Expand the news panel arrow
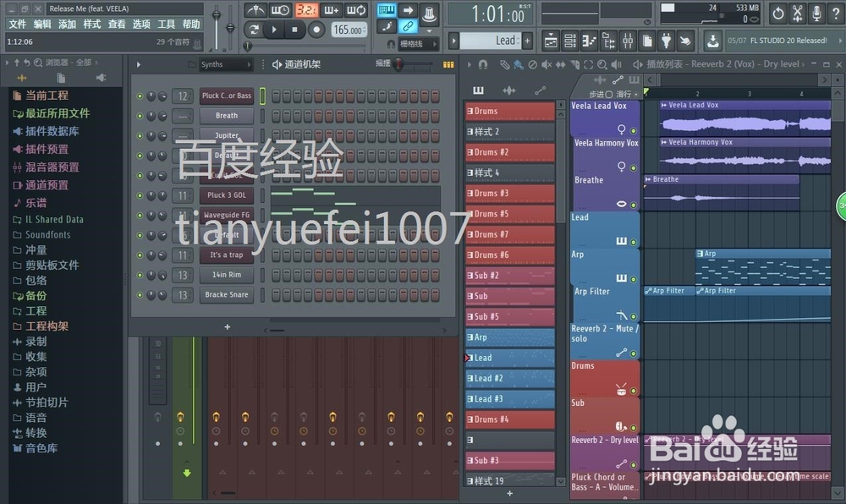The width and height of the screenshot is (846, 504). point(839,41)
